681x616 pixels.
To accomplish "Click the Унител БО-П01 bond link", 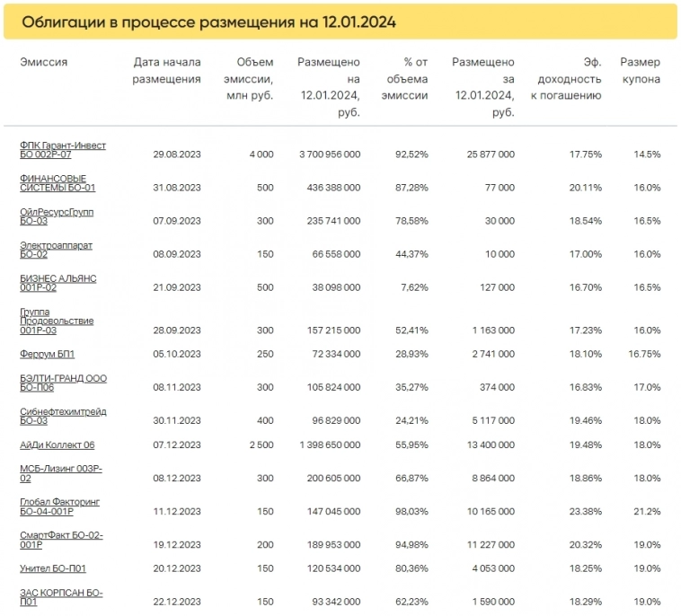I will point(53,568).
